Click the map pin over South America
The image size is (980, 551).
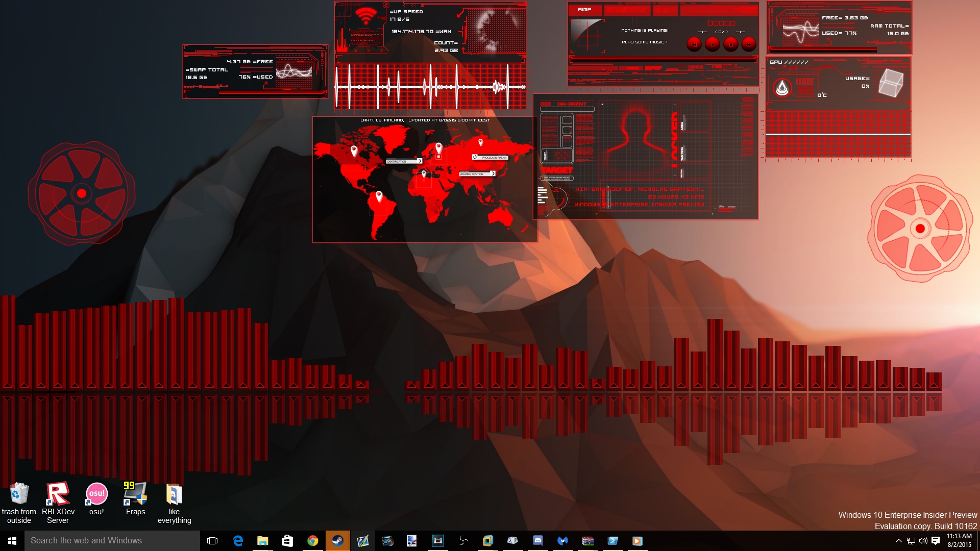coord(379,196)
